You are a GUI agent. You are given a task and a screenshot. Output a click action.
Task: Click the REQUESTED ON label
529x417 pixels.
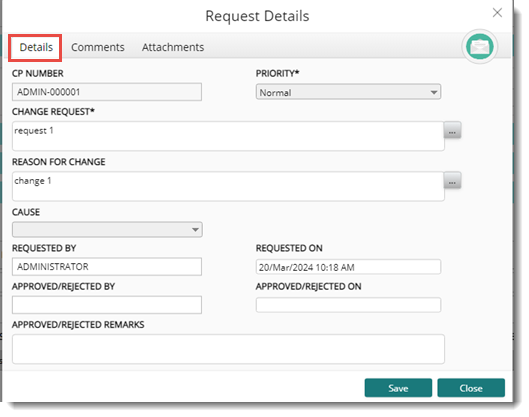(289, 248)
